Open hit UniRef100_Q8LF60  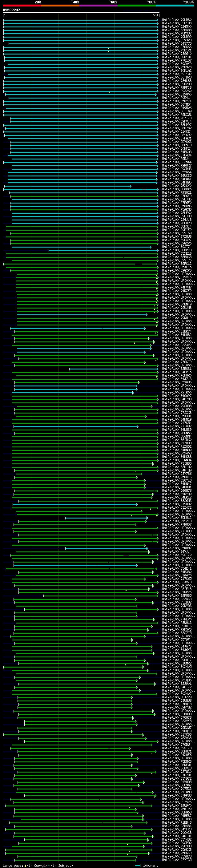[x=177, y=213]
